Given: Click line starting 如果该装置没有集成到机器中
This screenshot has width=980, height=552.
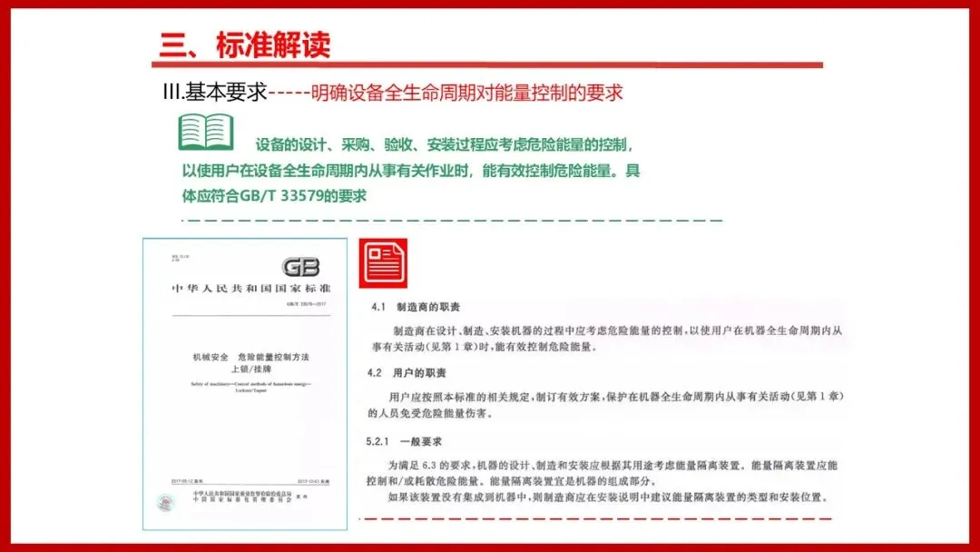Looking at the screenshot, I should (608, 498).
